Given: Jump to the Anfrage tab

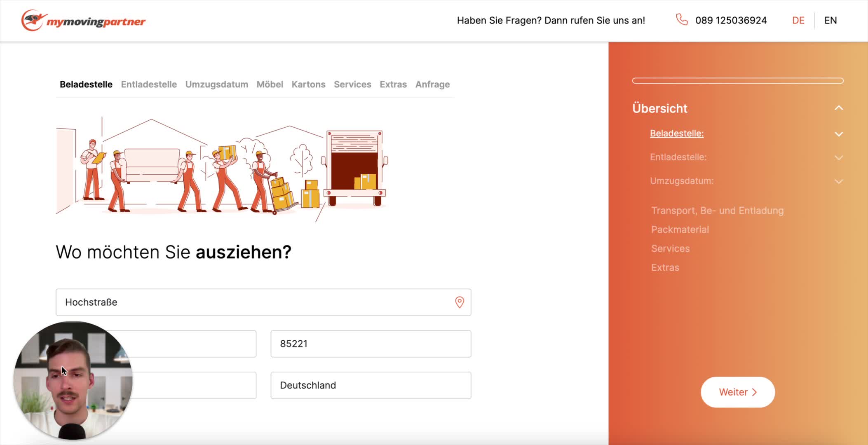Looking at the screenshot, I should click(432, 84).
